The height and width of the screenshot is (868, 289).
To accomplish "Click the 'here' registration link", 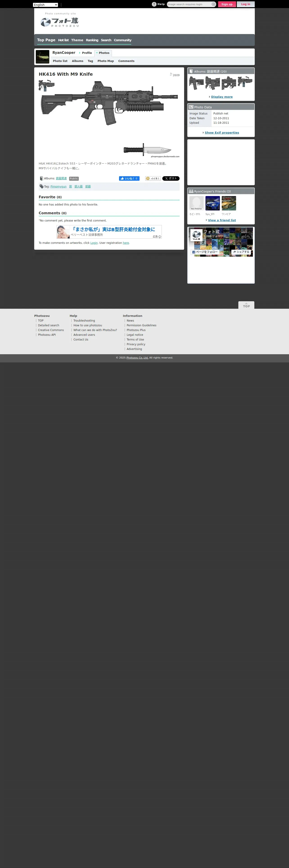I will coord(126,243).
